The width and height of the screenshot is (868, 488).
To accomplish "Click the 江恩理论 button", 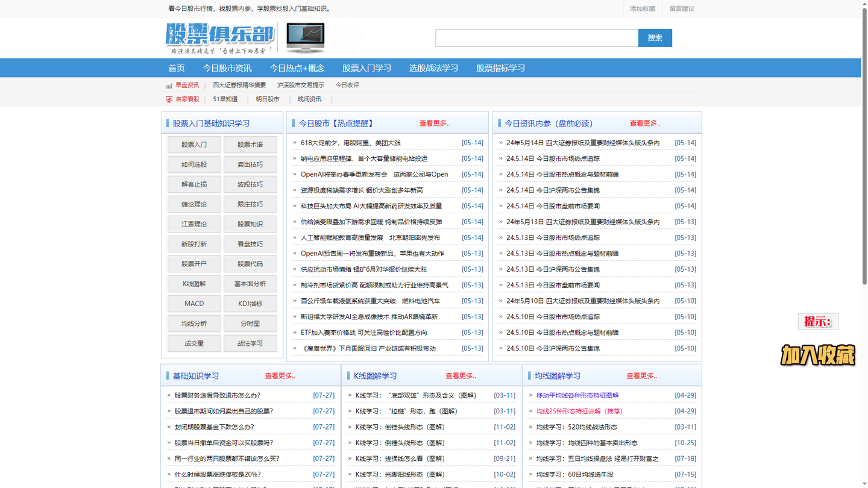I will pos(194,224).
